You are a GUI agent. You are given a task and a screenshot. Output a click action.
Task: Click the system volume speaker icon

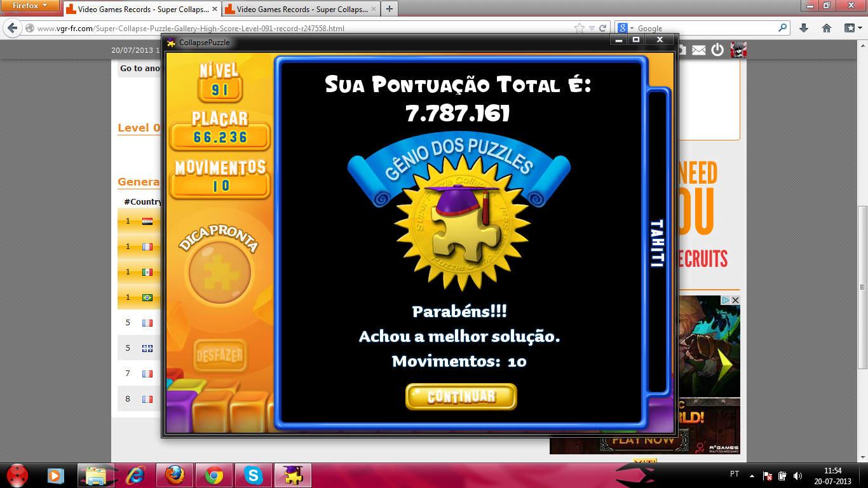(x=797, y=475)
